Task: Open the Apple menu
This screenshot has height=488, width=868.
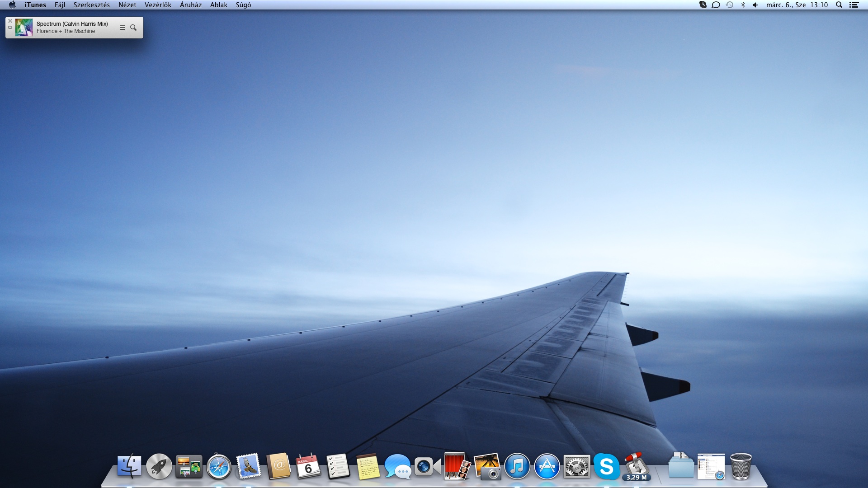Action: (12, 5)
